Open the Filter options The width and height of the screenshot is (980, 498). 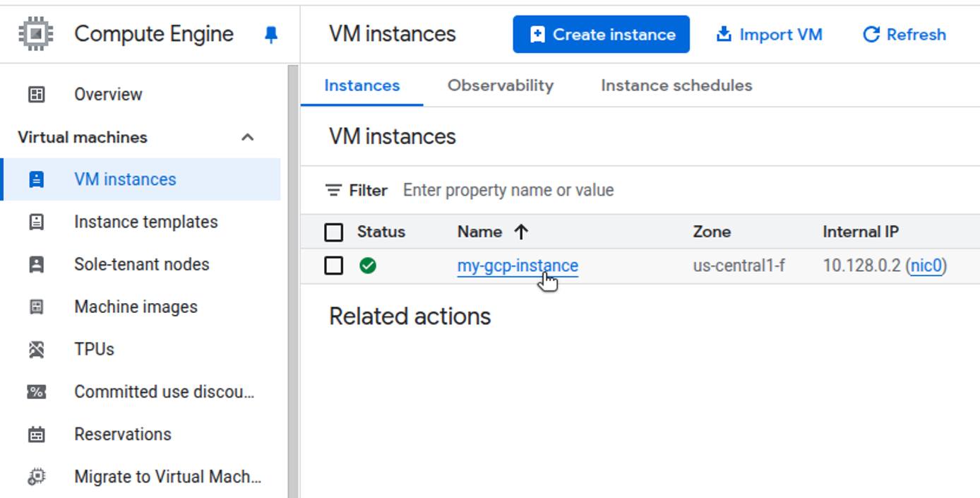point(357,190)
